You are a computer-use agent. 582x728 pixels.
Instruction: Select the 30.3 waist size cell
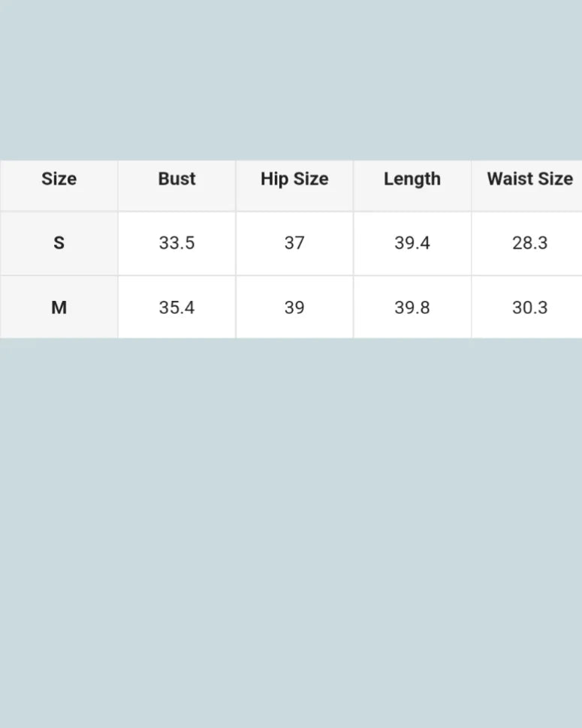click(529, 308)
